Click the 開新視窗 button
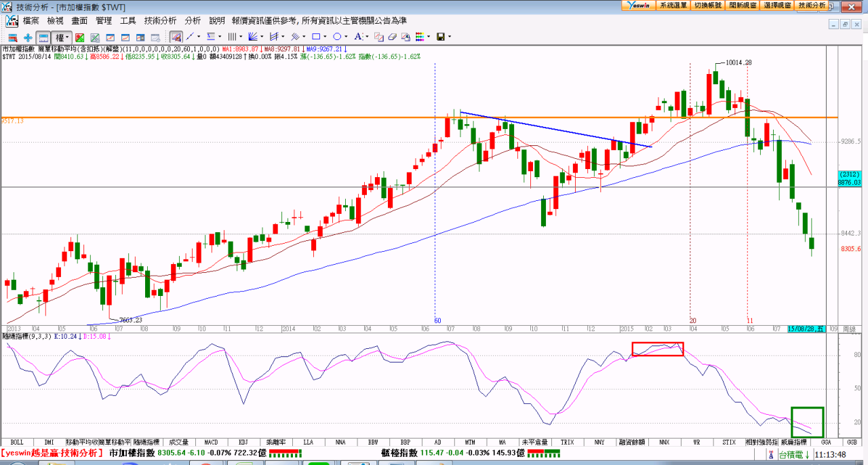This screenshot has height=465, width=868. pos(743,5)
